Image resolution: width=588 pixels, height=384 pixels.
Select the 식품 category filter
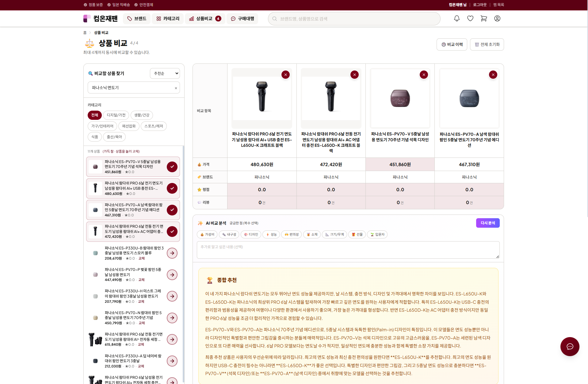[94, 137]
